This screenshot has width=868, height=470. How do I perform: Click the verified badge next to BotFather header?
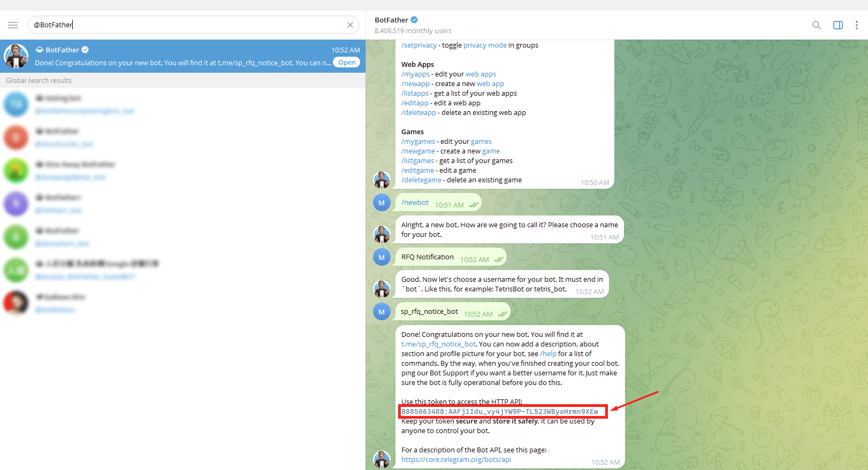click(414, 20)
